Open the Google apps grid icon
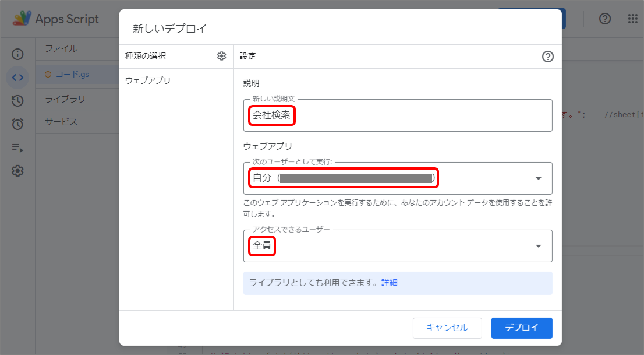Image resolution: width=644 pixels, height=355 pixels. pos(632,19)
